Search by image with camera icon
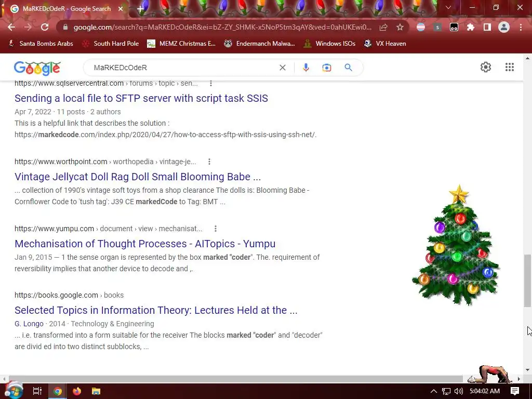This screenshot has height=399, width=532. click(326, 68)
